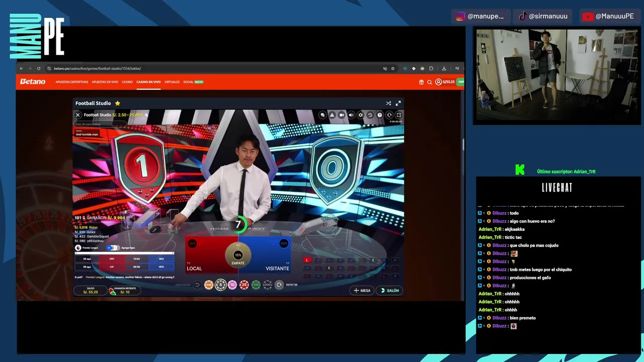This screenshot has width=644, height=362.
Task: Select the green 125 chip
Action: (x=256, y=285)
